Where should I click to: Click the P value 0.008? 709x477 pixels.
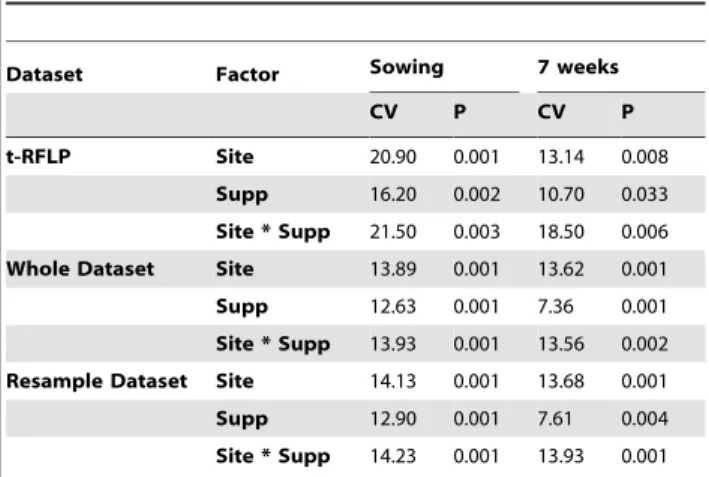pyautogui.click(x=644, y=157)
